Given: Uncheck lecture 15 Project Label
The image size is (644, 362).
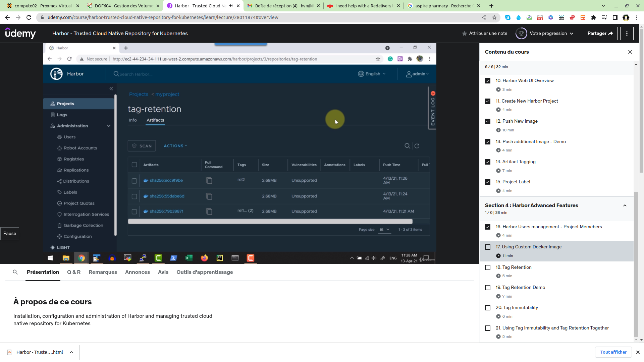Looking at the screenshot, I should [488, 182].
